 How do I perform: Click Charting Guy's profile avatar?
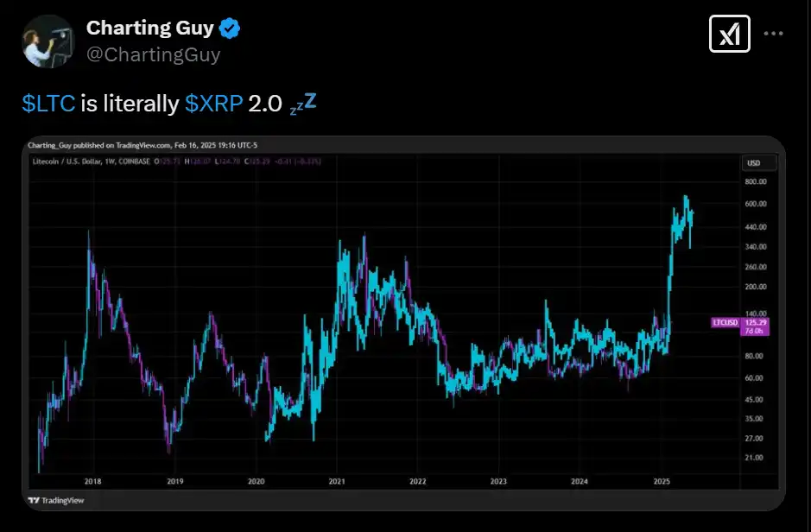pos(47,41)
